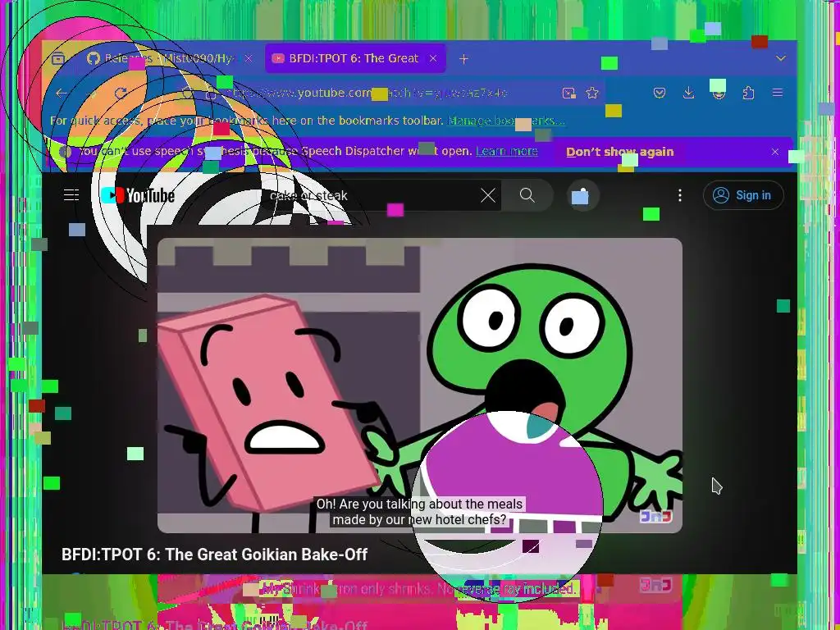
Task: Close the BFDI:TPOT 6 tab
Action: [x=433, y=58]
